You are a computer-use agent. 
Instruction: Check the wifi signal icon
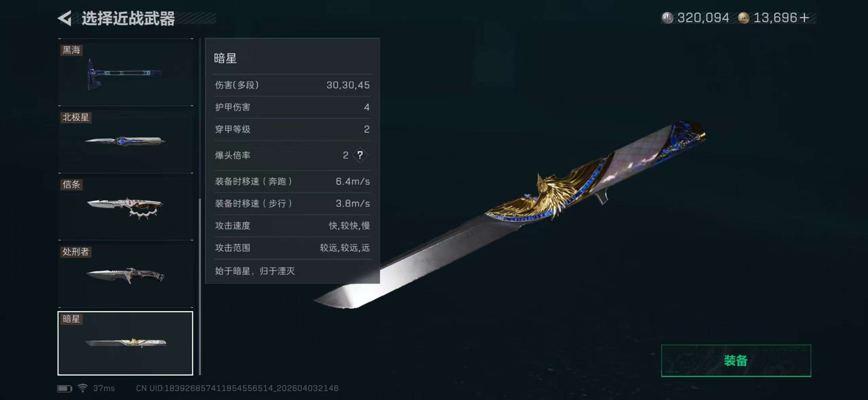[83, 388]
